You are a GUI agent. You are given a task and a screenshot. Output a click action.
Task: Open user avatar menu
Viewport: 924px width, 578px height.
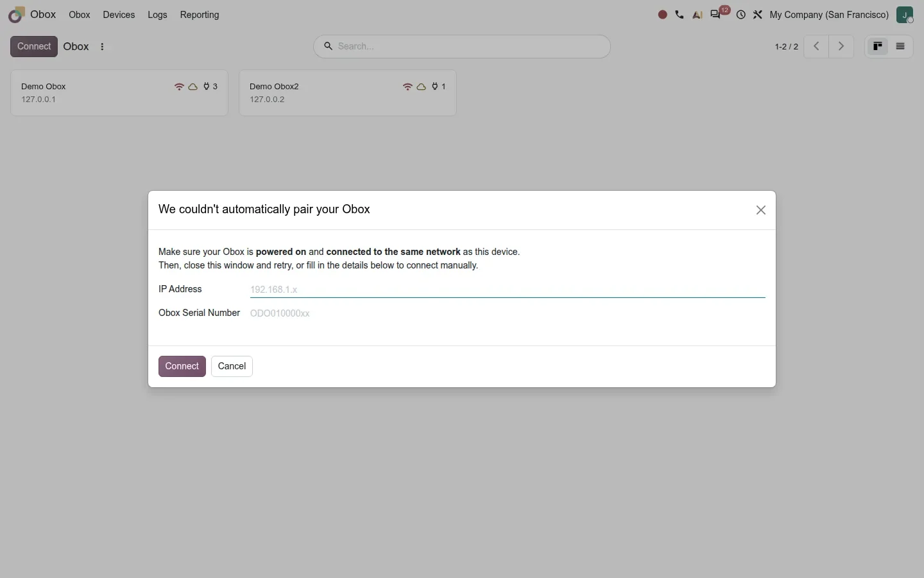click(x=905, y=15)
